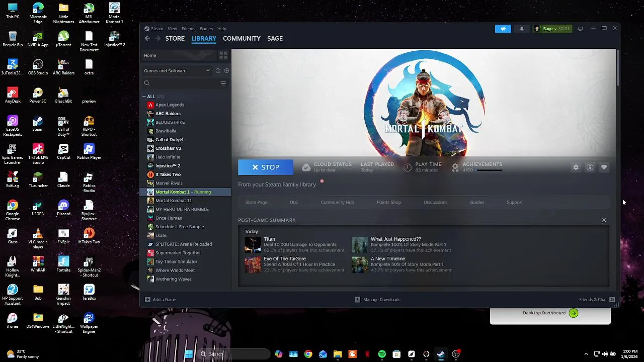Open the SAGE profile tab
This screenshot has width=644, height=362.
click(275, 39)
